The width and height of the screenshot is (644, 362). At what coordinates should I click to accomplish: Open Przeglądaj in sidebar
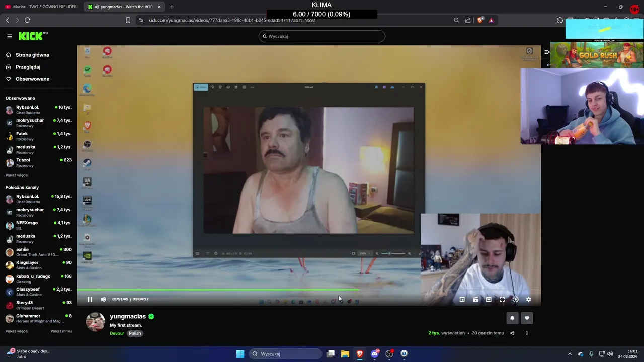coord(28,67)
